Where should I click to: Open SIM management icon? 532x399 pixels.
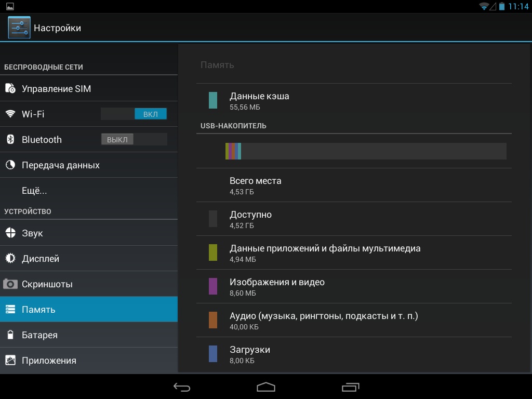(x=10, y=89)
